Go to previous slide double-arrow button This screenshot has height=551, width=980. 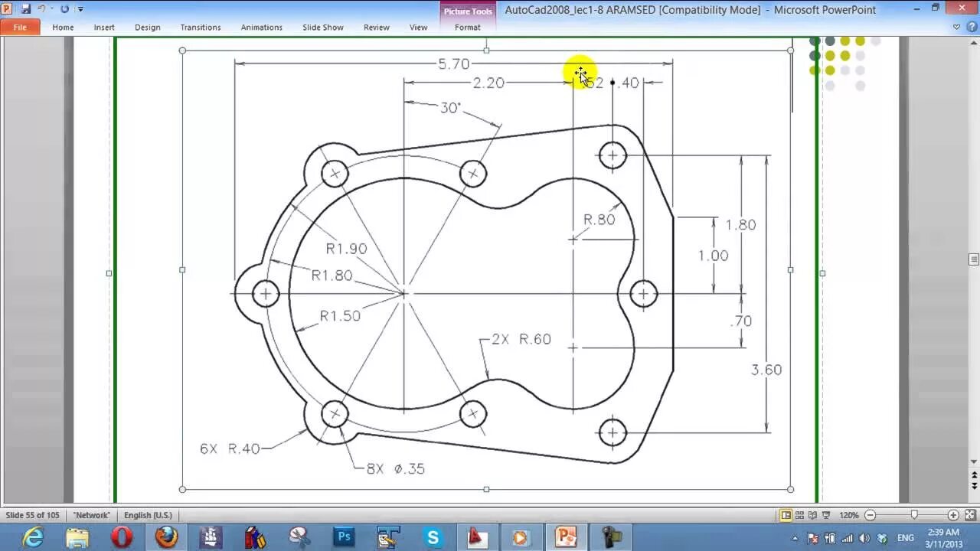pos(974,474)
